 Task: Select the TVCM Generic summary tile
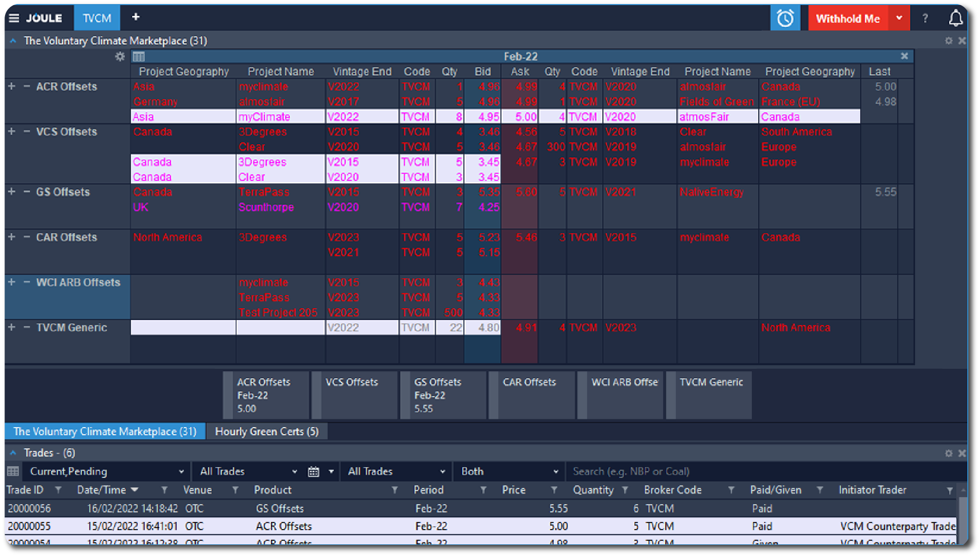[x=709, y=395]
